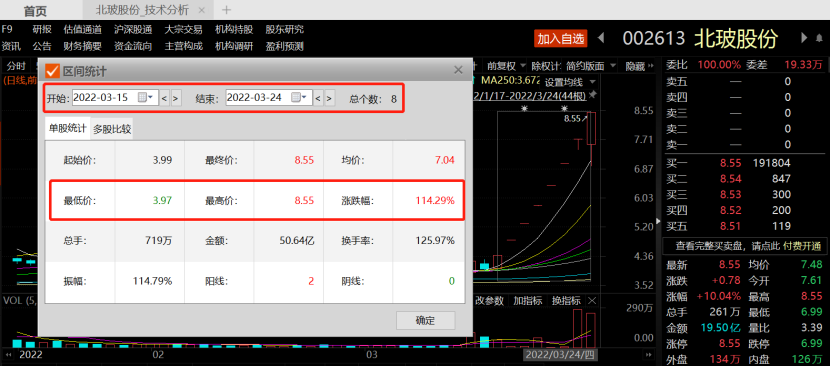The image size is (830, 367).
Task: Click 换指标 to change the indicator
Action: [566, 301]
